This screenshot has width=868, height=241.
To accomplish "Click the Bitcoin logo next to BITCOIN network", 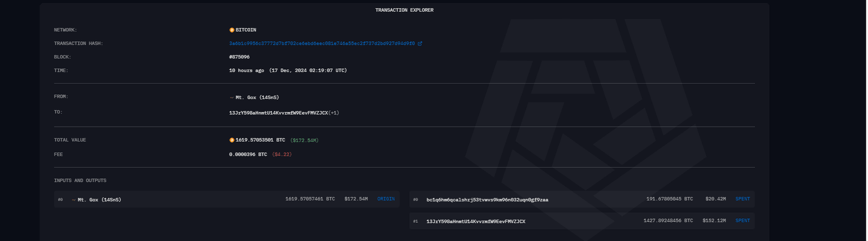I will click(232, 30).
